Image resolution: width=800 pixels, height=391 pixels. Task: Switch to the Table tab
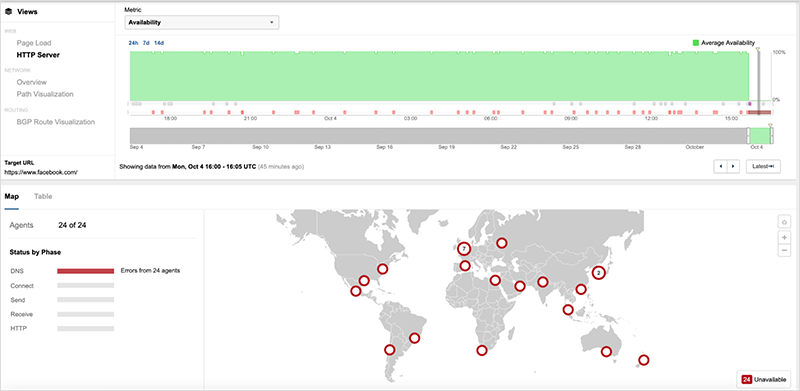coord(43,196)
